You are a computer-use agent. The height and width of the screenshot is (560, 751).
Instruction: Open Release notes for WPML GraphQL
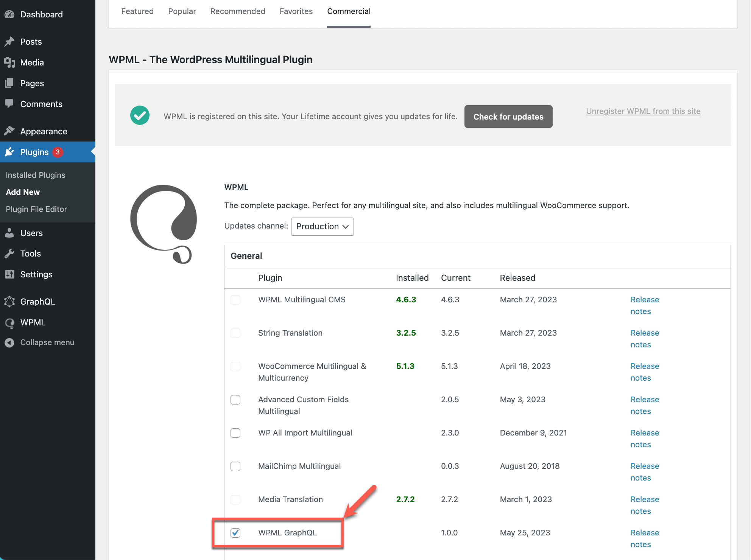pyautogui.click(x=645, y=538)
